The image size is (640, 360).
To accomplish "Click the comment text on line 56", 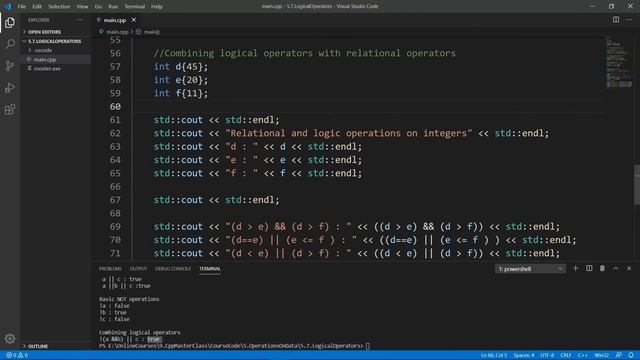I will 304,53.
